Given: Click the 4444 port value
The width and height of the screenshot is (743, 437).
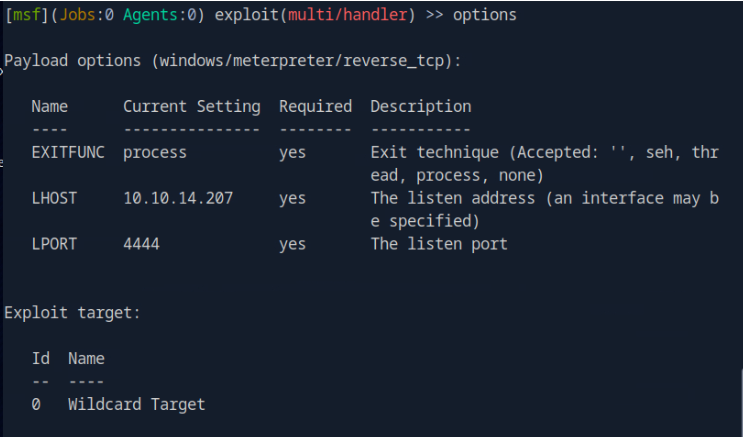Looking at the screenshot, I should click(141, 244).
